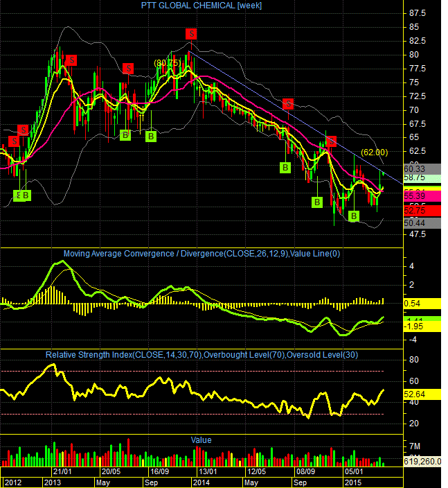
Task: Click the 58.75 last price label
Action: [422, 178]
